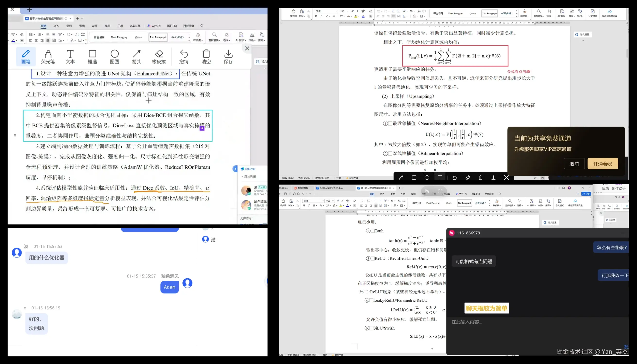The image size is (637, 364).
Task: Select the rectangle tool in the dark annotation bar
Action: pos(414,177)
